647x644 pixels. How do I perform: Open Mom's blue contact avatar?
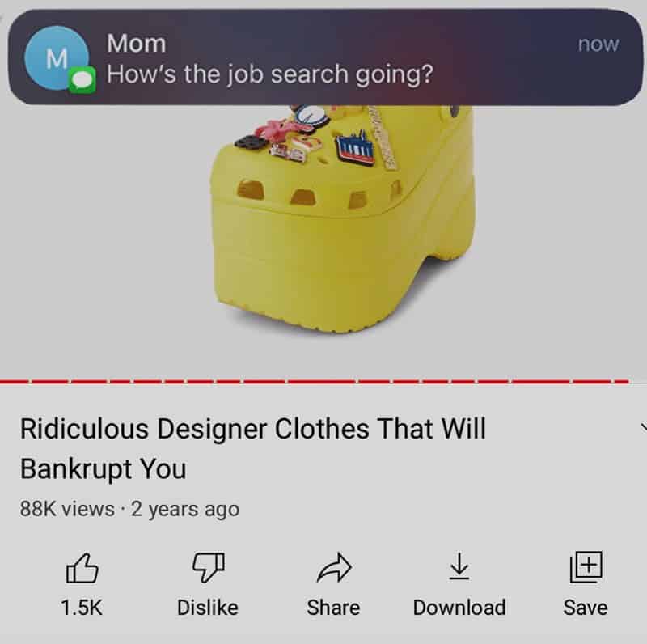[x=57, y=57]
